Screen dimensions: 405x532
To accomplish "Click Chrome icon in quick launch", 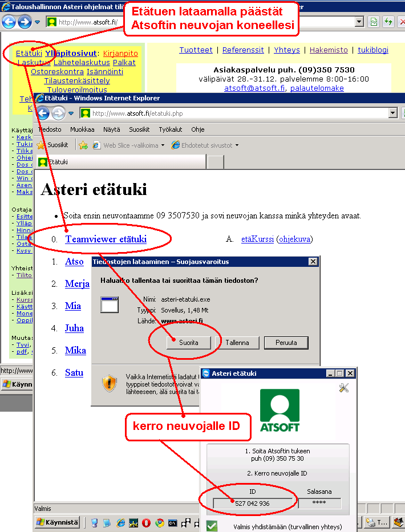I will [160, 522].
